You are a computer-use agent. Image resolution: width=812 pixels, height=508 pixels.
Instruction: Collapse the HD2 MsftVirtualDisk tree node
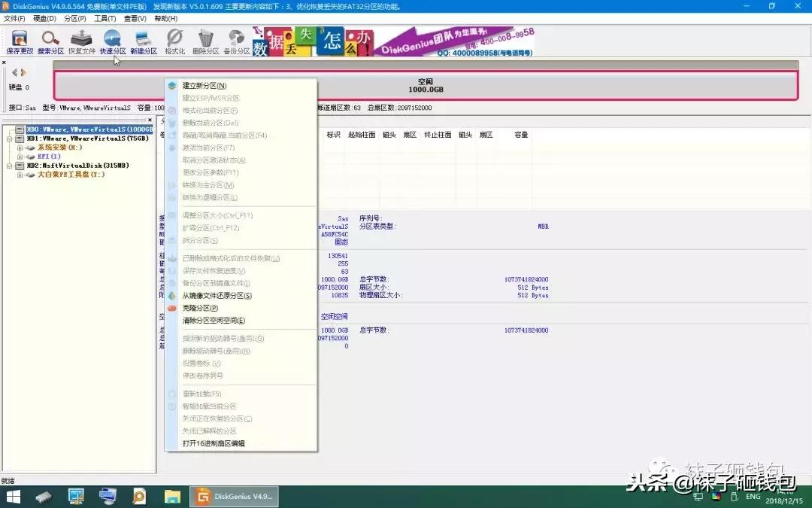click(x=11, y=166)
